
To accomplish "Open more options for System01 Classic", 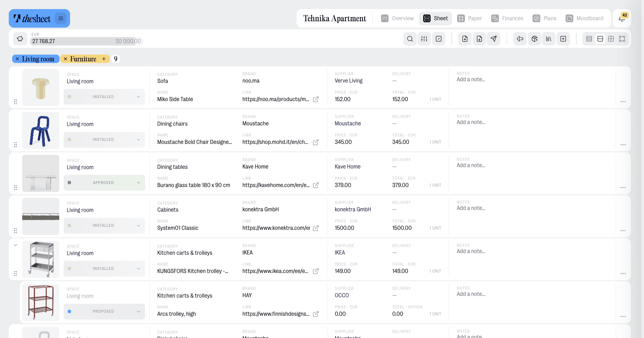I will coord(623,231).
